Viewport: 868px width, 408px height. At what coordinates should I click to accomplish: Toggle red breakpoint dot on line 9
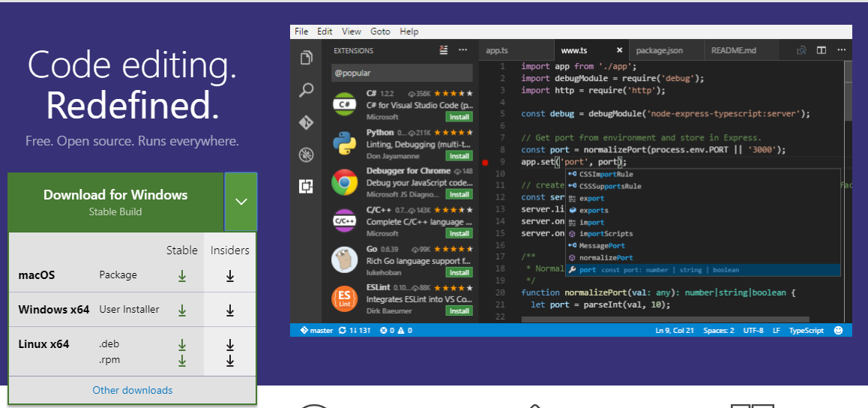tap(486, 162)
